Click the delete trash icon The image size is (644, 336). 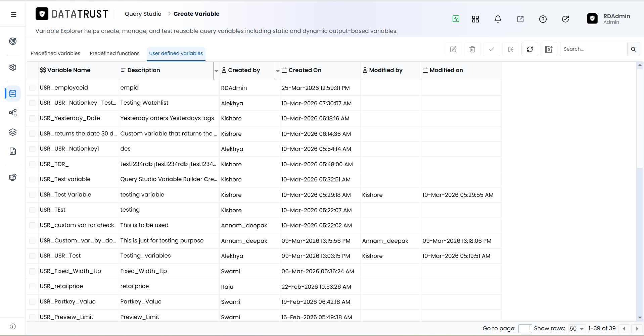(472, 49)
